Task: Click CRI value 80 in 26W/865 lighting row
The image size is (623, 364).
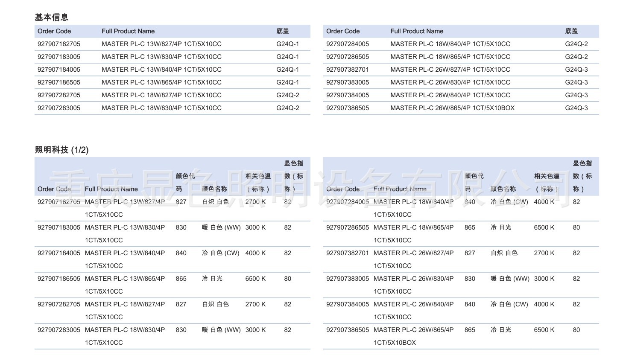Action: click(576, 330)
